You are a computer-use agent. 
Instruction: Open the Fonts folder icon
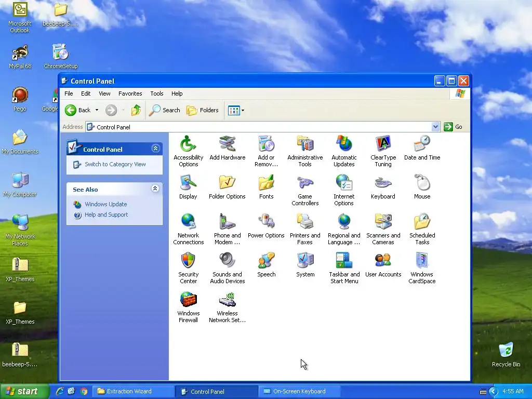point(267,187)
